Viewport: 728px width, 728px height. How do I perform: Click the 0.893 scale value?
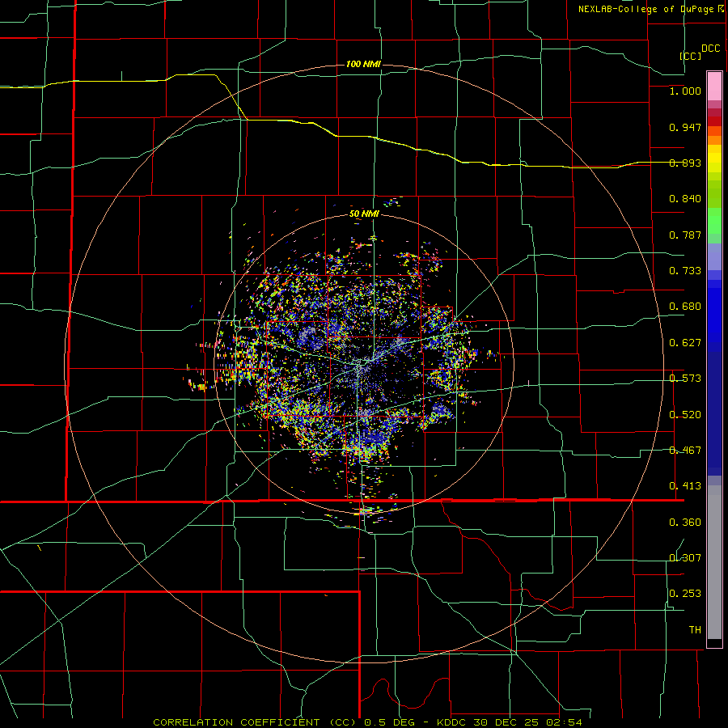pyautogui.click(x=685, y=163)
